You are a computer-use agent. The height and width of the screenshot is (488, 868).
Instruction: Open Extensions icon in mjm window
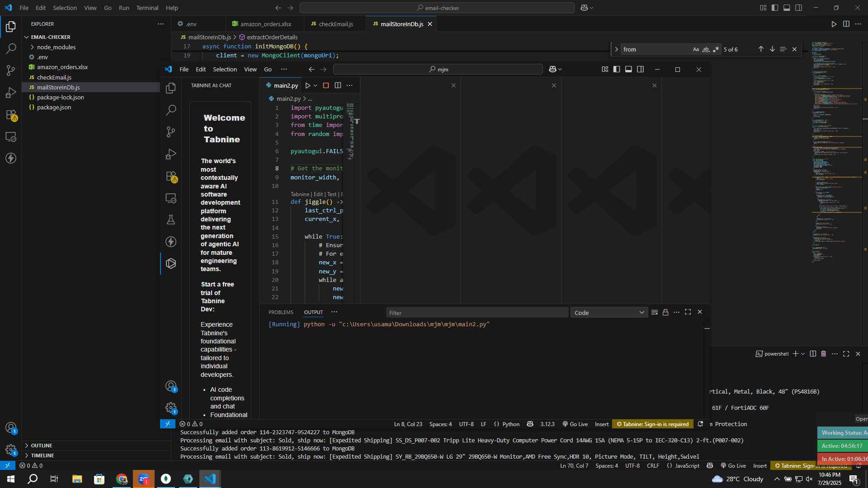171,176
